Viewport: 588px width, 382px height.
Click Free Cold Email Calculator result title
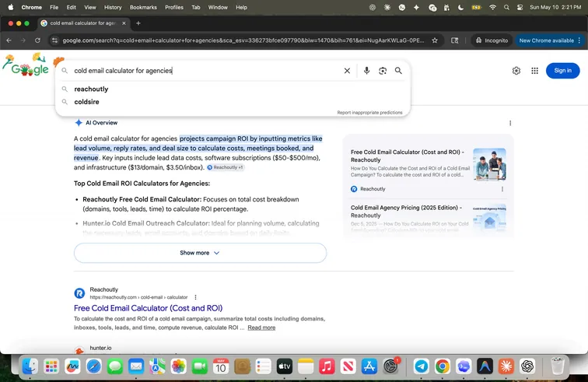click(x=148, y=308)
